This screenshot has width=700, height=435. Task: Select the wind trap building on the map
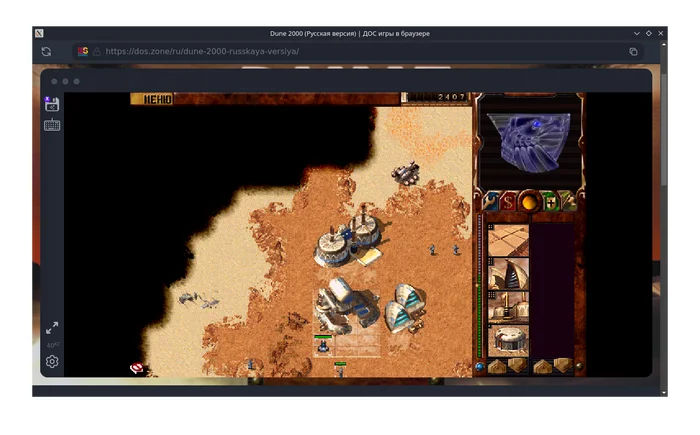(x=405, y=307)
